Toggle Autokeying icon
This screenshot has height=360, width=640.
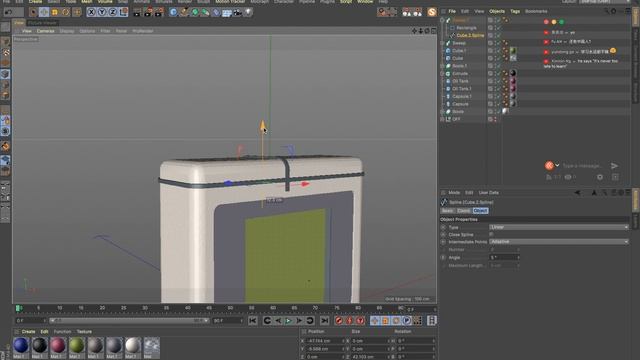tap(349, 321)
